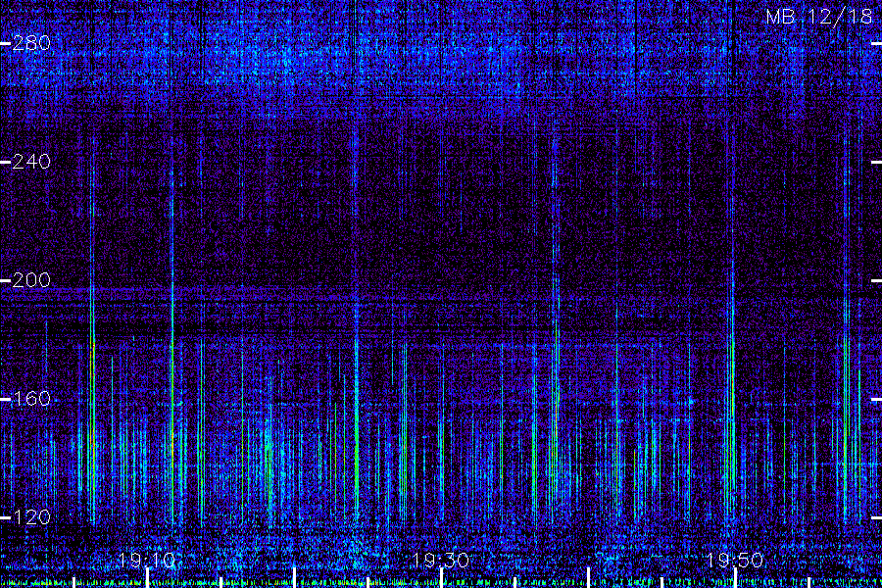The height and width of the screenshot is (588, 882).
Task: Click the time tick mark below 19:50
Action: click(735, 578)
